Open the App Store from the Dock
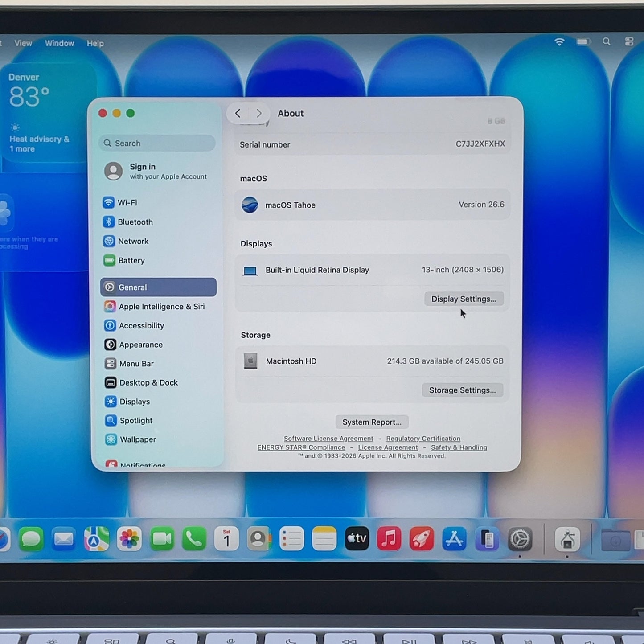This screenshot has height=644, width=644. coord(454,539)
